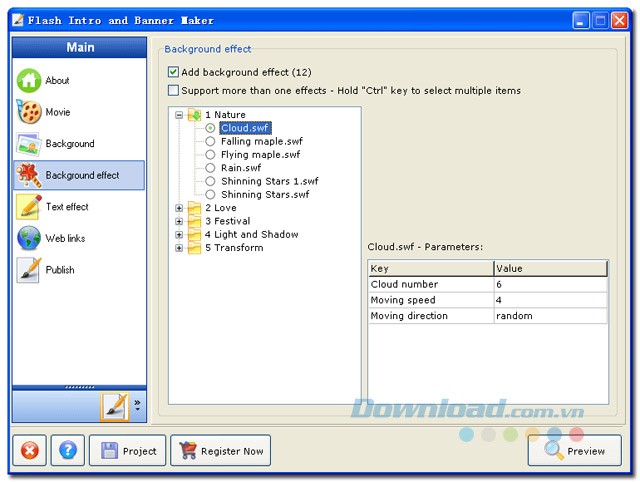This screenshot has width=640, height=482.
Task: Choose Falling maple.swf effect option
Action: click(210, 142)
